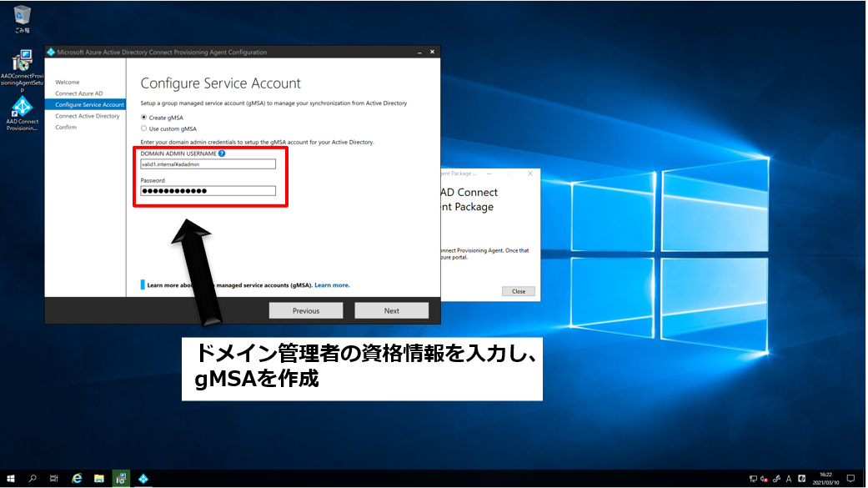This screenshot has width=868, height=488.
Task: Focus the Domain Admin Username field
Action: point(208,164)
